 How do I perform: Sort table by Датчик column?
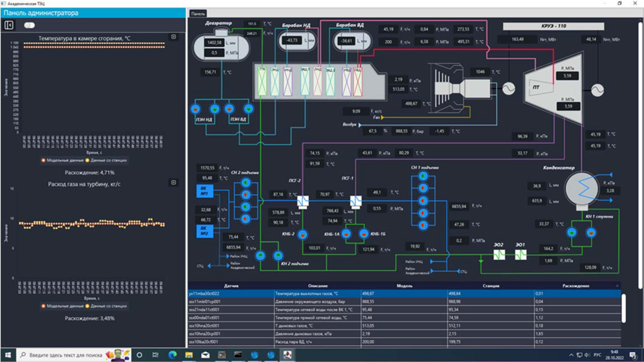pos(231,286)
